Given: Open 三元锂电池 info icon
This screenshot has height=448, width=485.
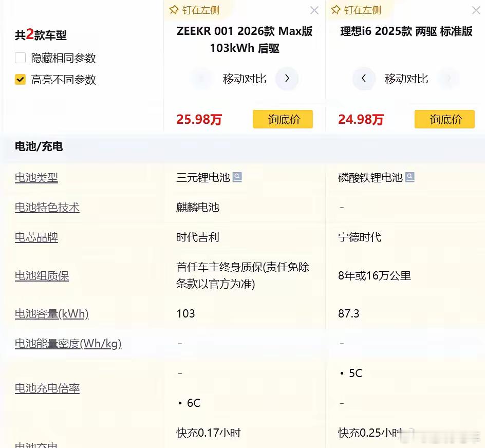Looking at the screenshot, I should click(237, 177).
